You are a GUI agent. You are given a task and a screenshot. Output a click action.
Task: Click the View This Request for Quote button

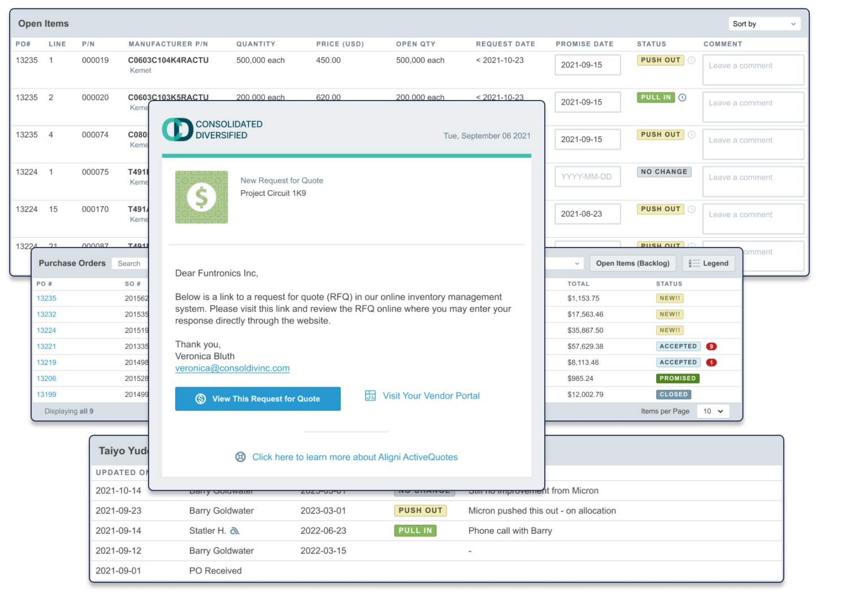tap(258, 399)
